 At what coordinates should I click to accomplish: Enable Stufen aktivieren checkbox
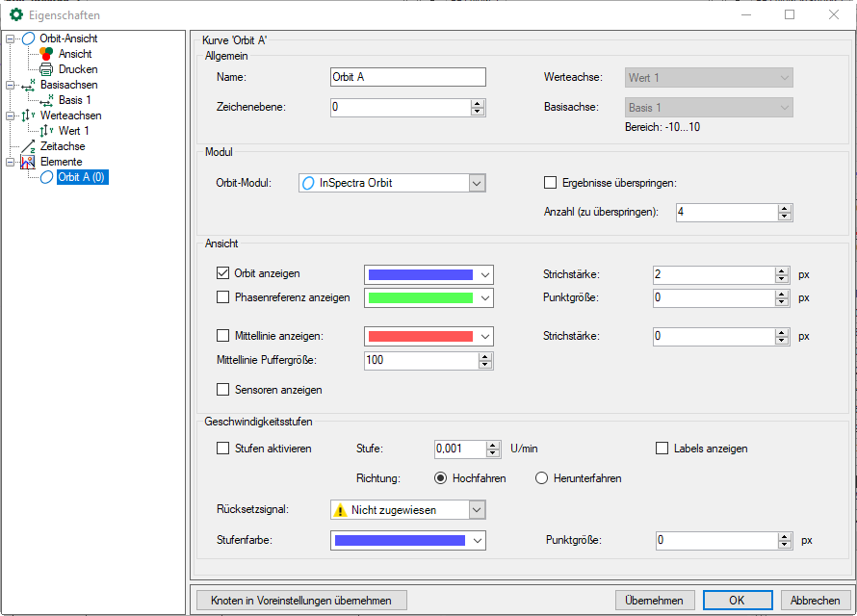click(x=223, y=449)
